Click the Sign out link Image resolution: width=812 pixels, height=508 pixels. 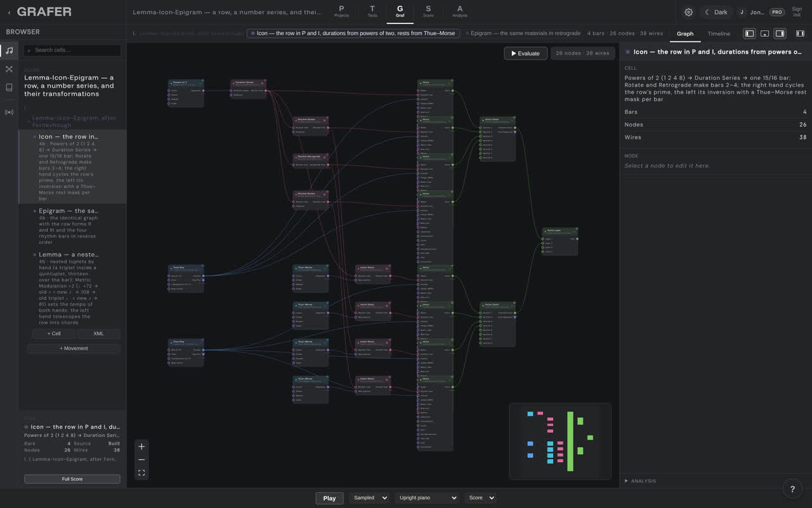(797, 12)
